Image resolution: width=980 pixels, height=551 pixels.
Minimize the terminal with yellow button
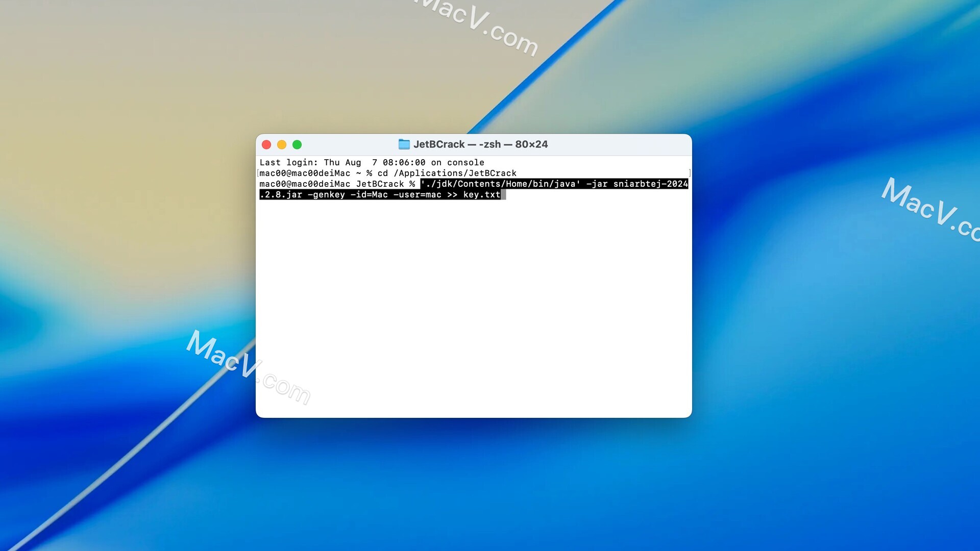click(x=282, y=145)
